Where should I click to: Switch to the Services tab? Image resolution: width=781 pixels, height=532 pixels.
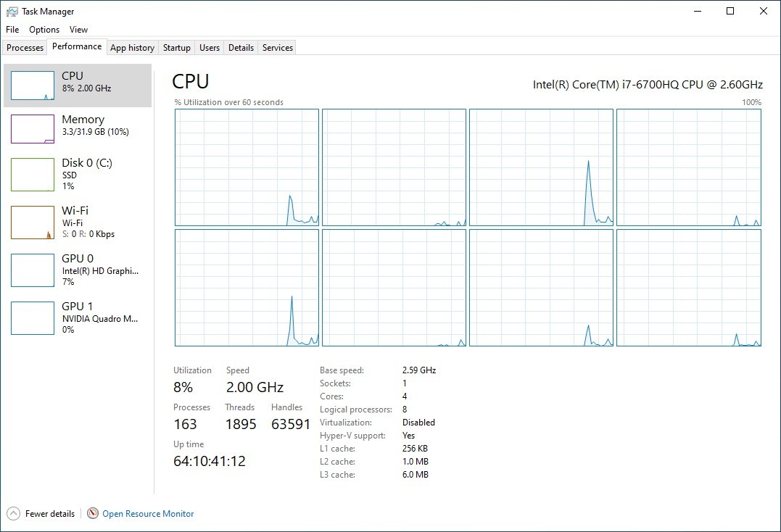coord(278,47)
